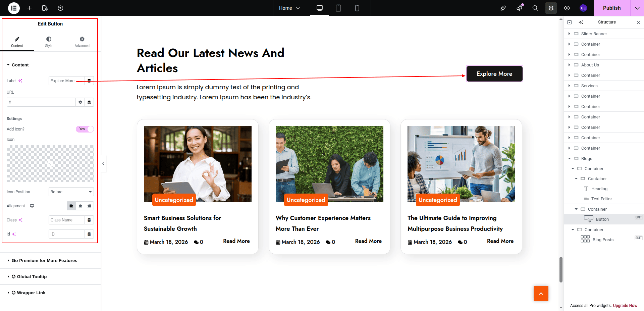This screenshot has width=644, height=311.
Task: Click the Class Name input field
Action: pyautogui.click(x=67, y=220)
